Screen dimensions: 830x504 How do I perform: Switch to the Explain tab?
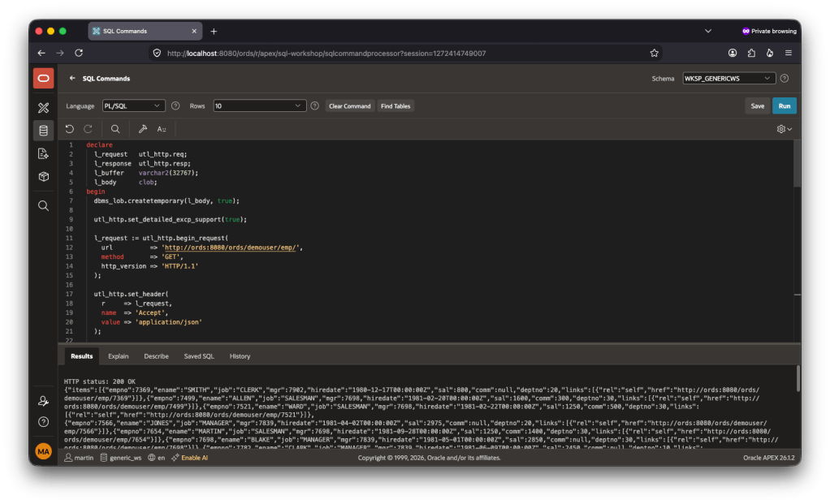[119, 356]
